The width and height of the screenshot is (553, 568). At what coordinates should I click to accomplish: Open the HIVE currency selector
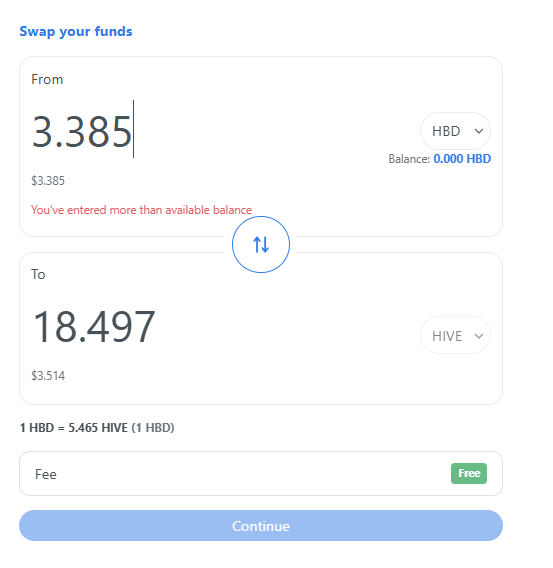(455, 335)
